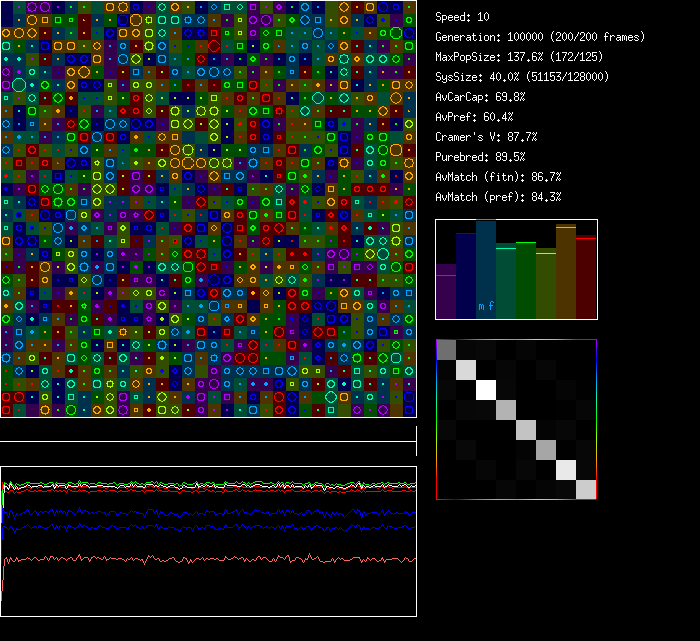This screenshot has height=641, width=700.
Task: Click the "m f" label in the bar chart
Action: coord(486,306)
